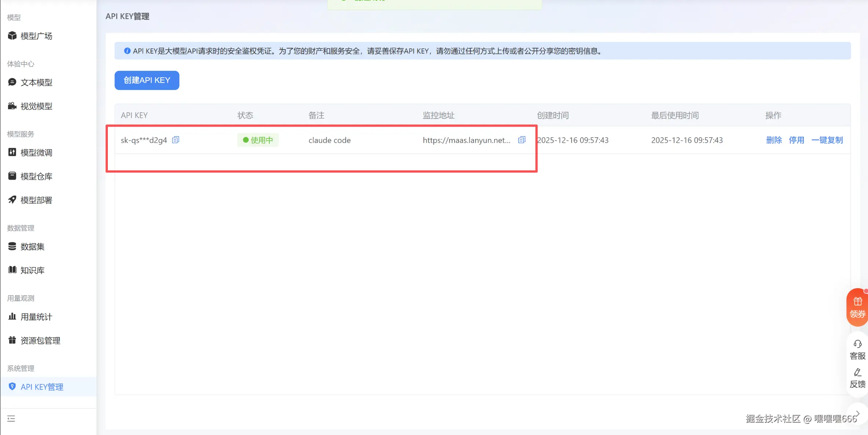The image size is (868, 435).
Task: Expand the right-edge floating arrow chevron
Action: coord(857,413)
